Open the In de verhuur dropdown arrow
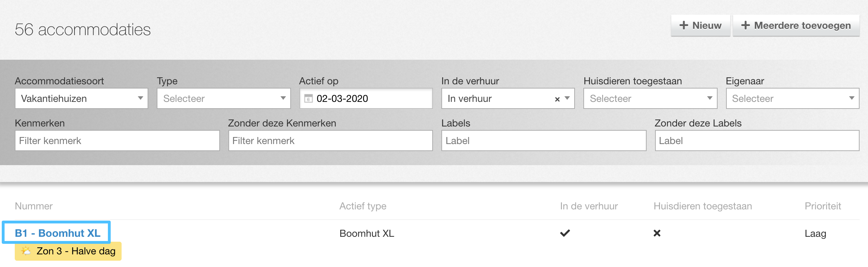Screen dimensions: 868x267 coord(567,98)
